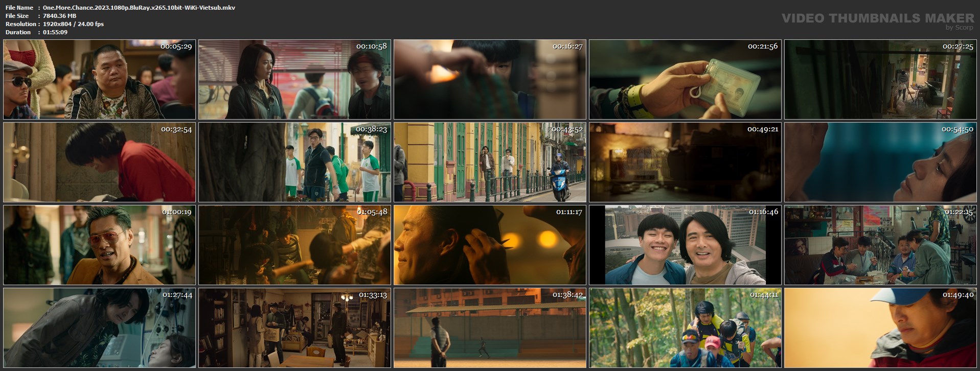Select the thumbnail at 00:32:54

[99, 162]
